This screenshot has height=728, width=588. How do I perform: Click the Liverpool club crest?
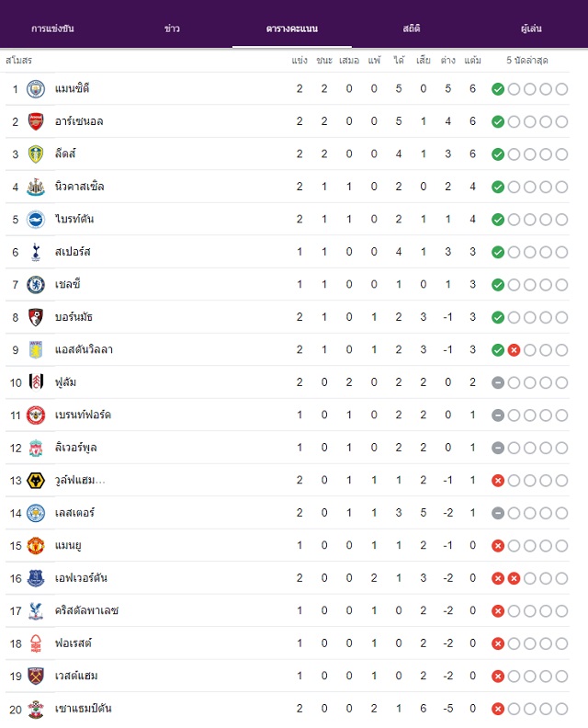coord(36,448)
